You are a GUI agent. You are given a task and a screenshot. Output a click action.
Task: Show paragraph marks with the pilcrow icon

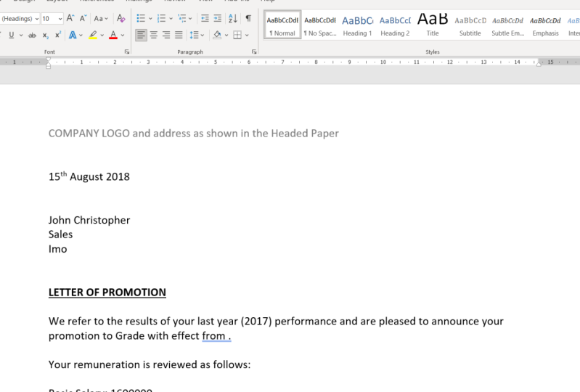pos(248,18)
